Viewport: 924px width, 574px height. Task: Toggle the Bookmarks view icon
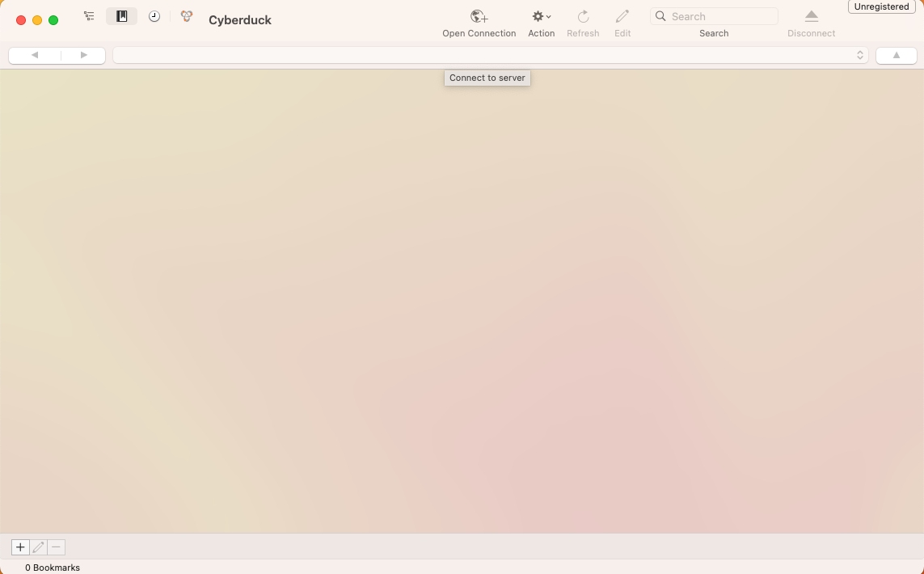(122, 16)
